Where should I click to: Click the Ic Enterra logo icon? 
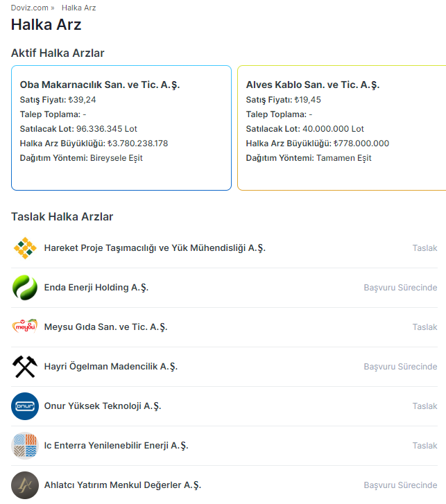click(25, 446)
